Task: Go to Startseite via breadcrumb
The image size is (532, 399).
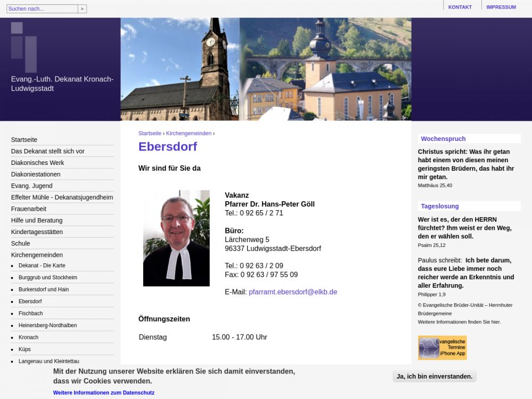Action: 149,134
